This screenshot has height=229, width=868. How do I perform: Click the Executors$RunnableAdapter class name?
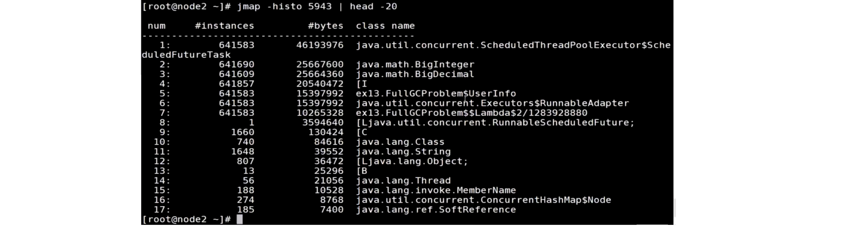coord(492,103)
